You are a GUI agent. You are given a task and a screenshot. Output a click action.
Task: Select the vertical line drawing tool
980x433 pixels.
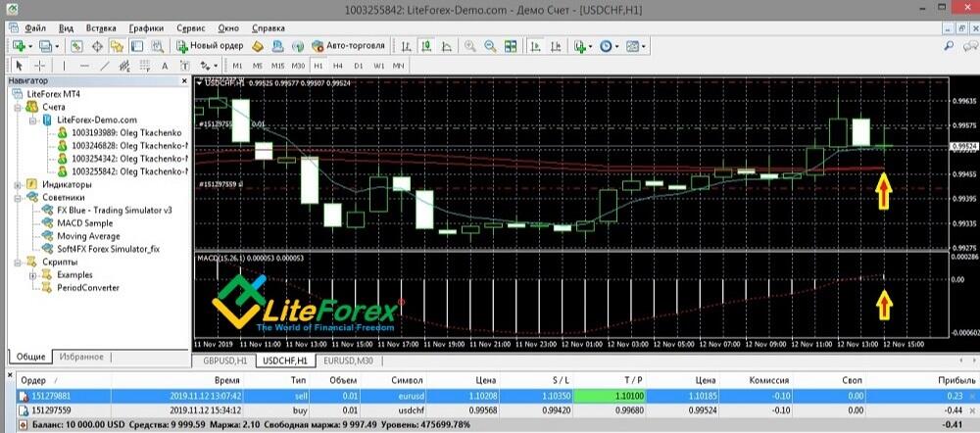click(x=64, y=66)
